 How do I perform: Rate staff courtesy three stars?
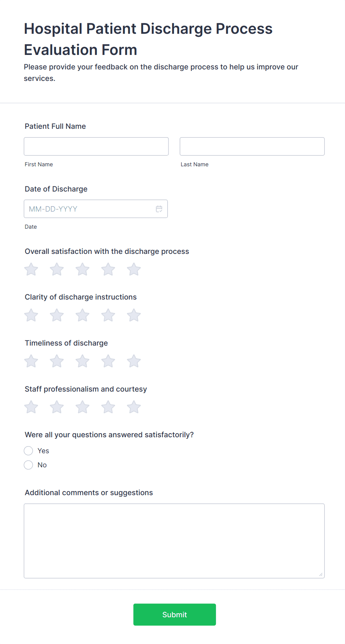tap(82, 407)
